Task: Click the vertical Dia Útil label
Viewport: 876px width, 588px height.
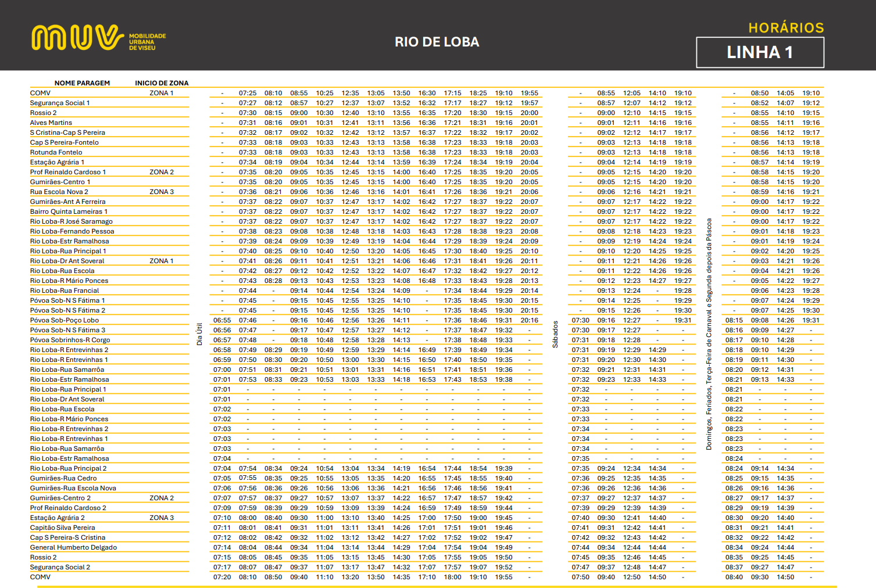Action: (x=199, y=334)
